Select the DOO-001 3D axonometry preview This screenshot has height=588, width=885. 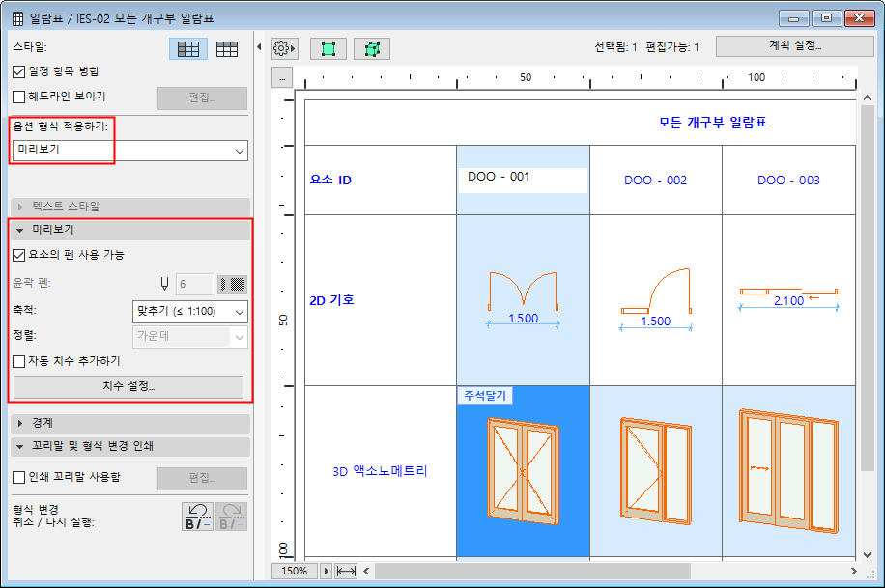pos(523,471)
